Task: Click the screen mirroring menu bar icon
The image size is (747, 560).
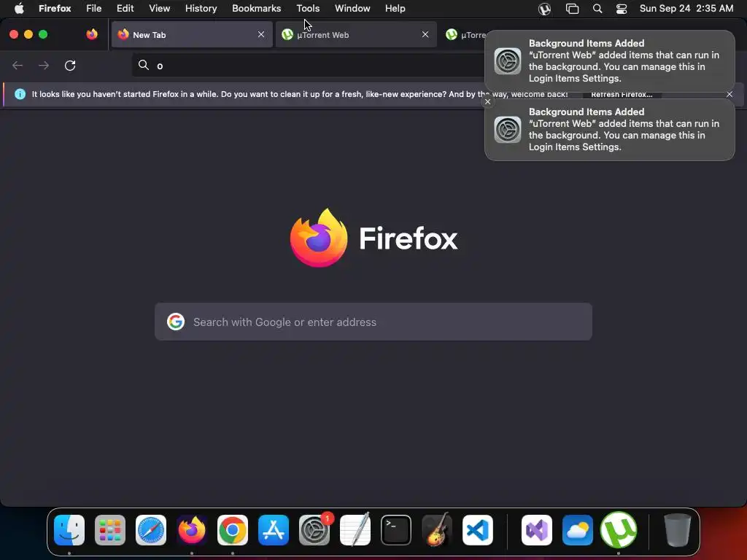Action: point(572,9)
